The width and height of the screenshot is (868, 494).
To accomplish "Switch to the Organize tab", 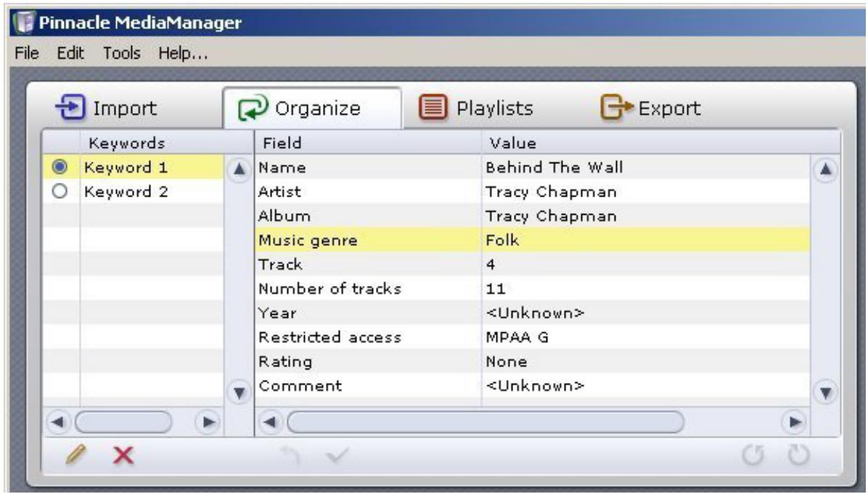I will [x=312, y=108].
